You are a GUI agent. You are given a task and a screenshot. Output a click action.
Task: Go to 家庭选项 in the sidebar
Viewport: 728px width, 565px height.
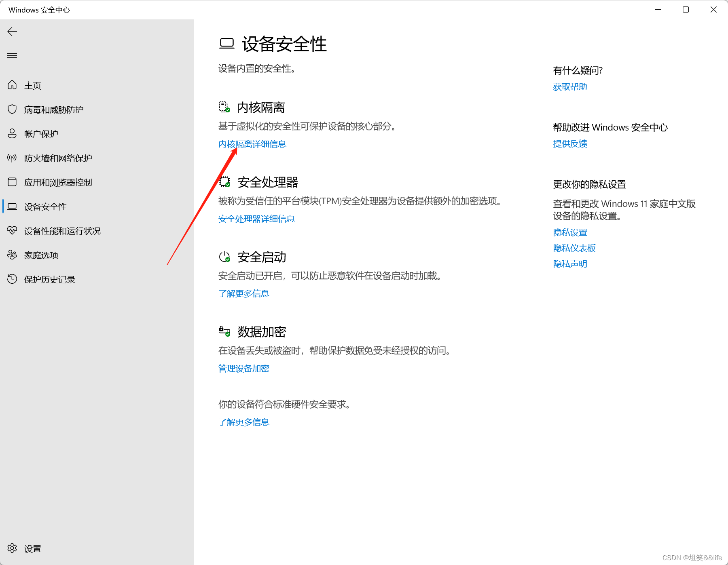click(97, 255)
